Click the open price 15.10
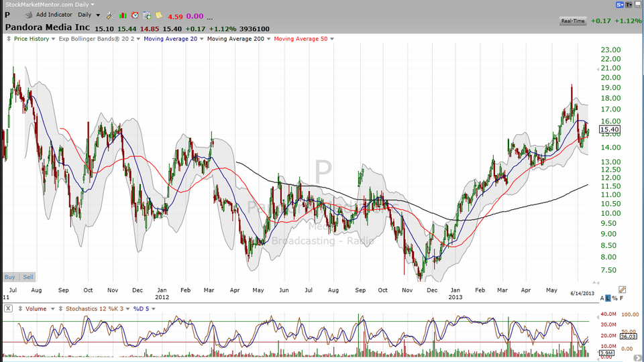Image resolution: width=644 pixels, height=362 pixels. click(x=105, y=29)
